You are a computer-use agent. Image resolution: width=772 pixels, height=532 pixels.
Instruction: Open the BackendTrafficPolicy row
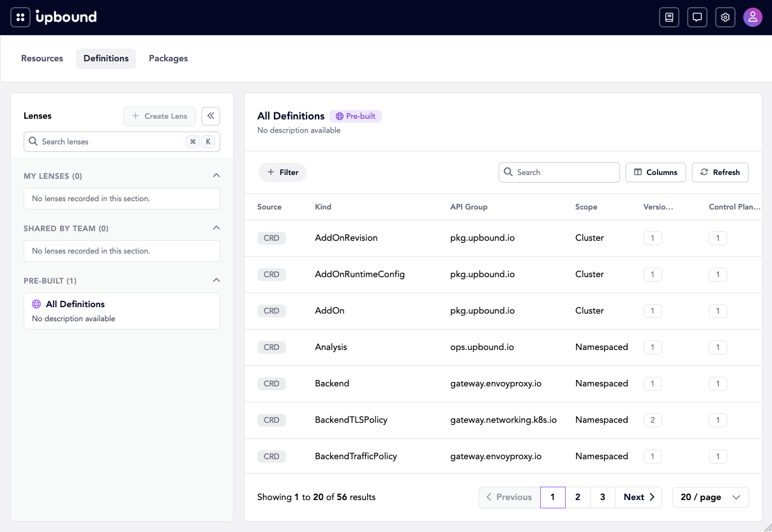503,456
